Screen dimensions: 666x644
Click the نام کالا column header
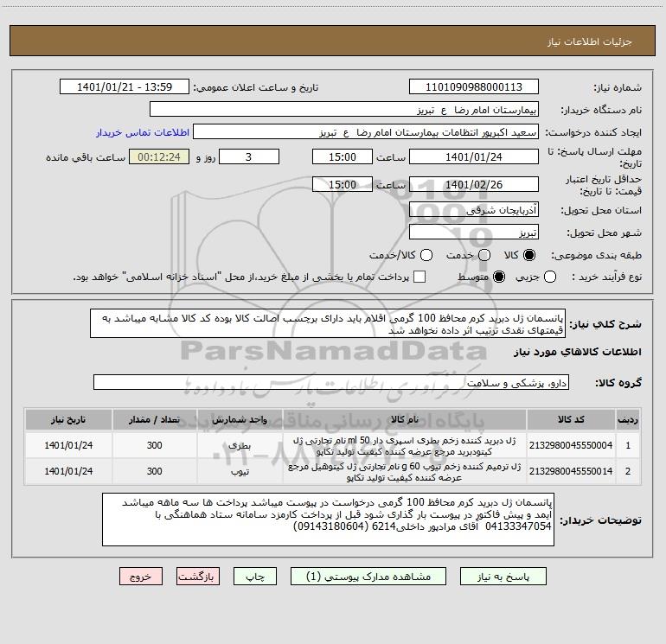[x=405, y=419]
